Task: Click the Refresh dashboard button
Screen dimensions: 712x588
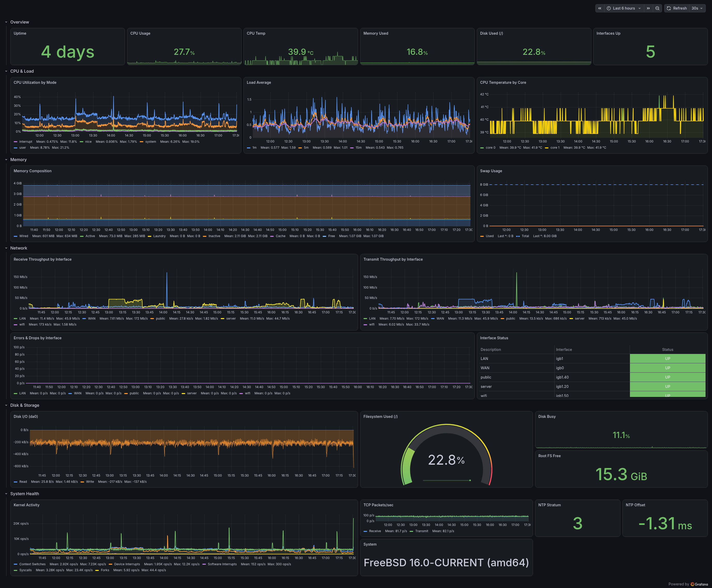Action: pyautogui.click(x=677, y=8)
